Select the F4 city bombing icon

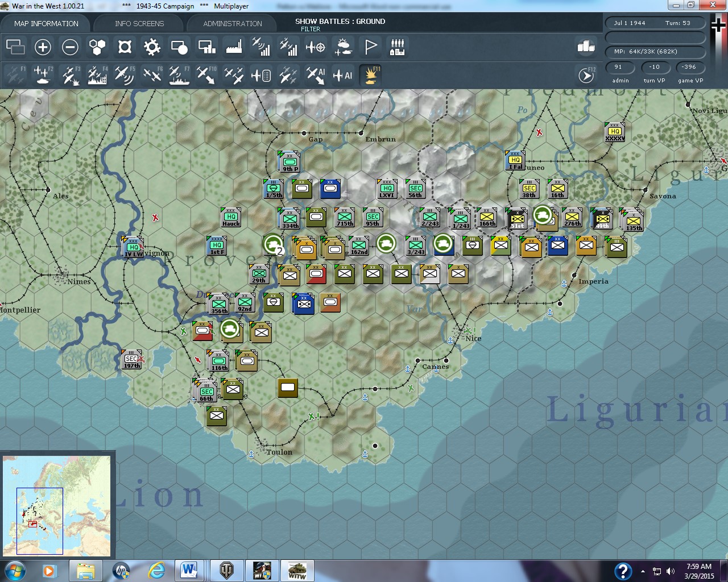coord(97,75)
